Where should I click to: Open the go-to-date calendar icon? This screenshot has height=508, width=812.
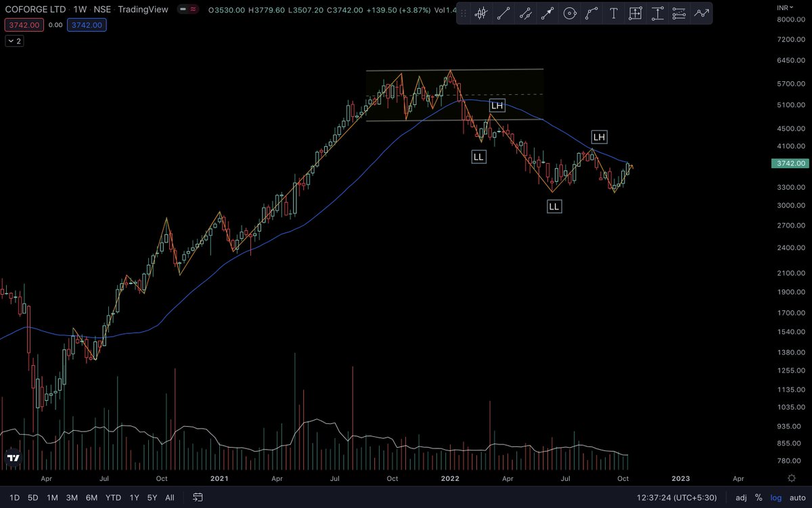[x=196, y=497]
